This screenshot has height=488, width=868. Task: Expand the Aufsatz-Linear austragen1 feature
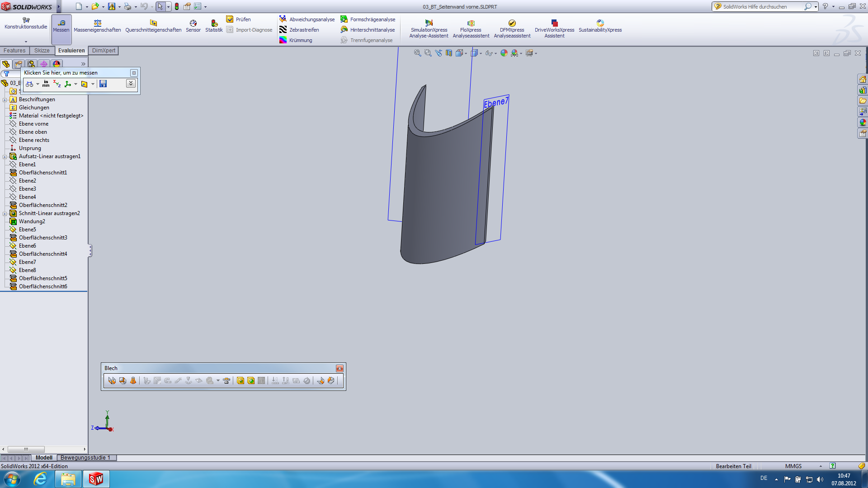pos(5,157)
